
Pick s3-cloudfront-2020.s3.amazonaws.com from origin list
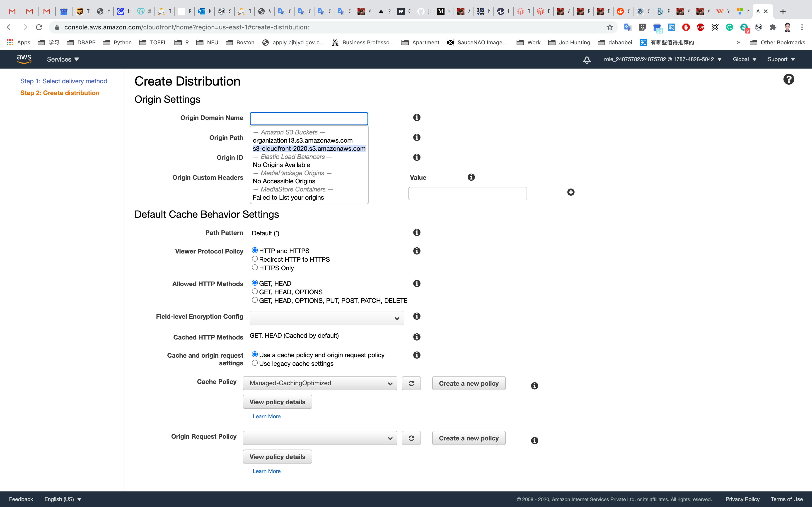pos(309,148)
